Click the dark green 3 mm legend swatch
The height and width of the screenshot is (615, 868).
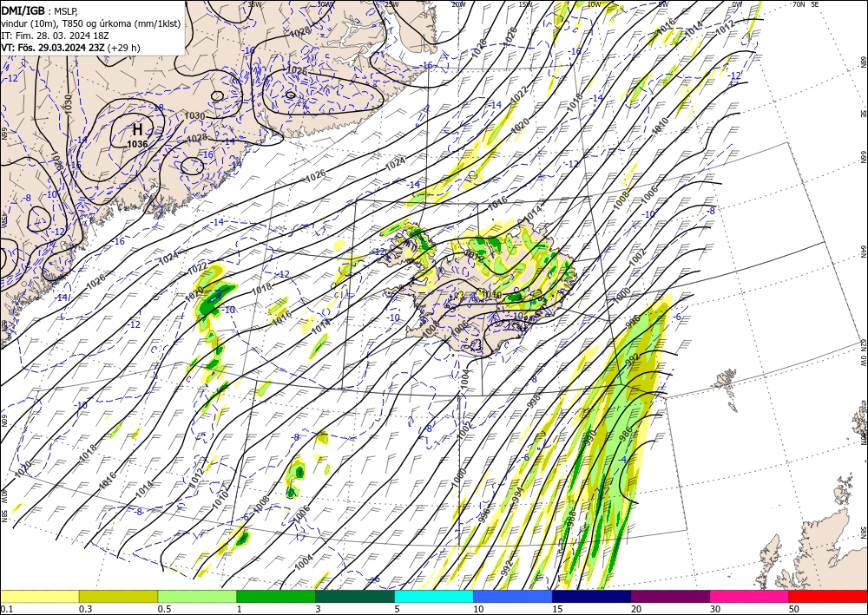click(x=355, y=596)
